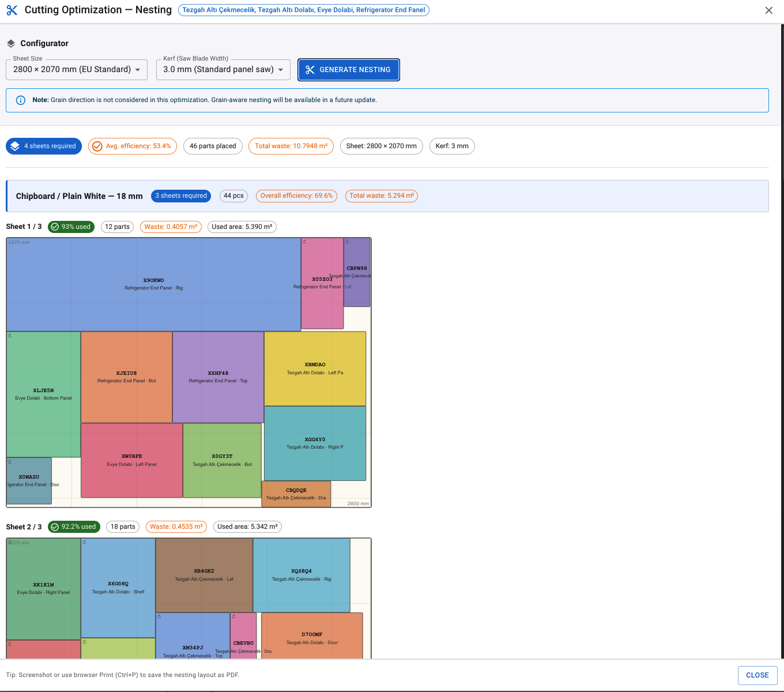Click the check icon in the 93% used badge

point(55,227)
